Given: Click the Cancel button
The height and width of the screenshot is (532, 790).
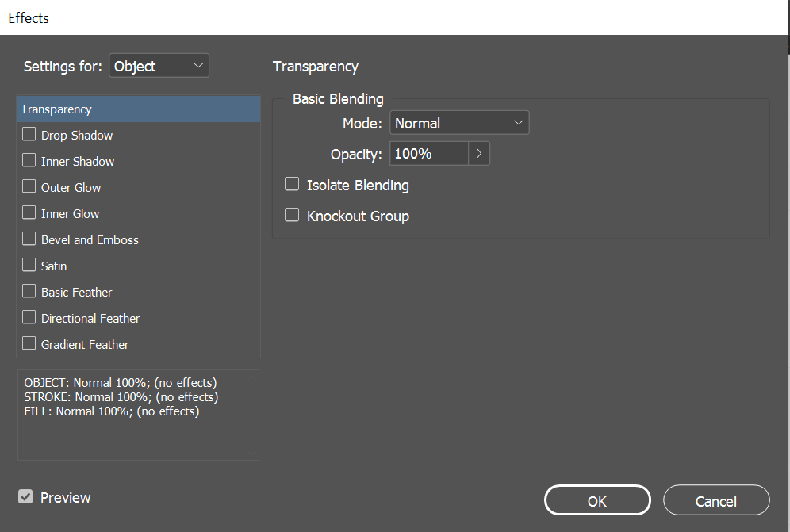Looking at the screenshot, I should click(x=716, y=500).
